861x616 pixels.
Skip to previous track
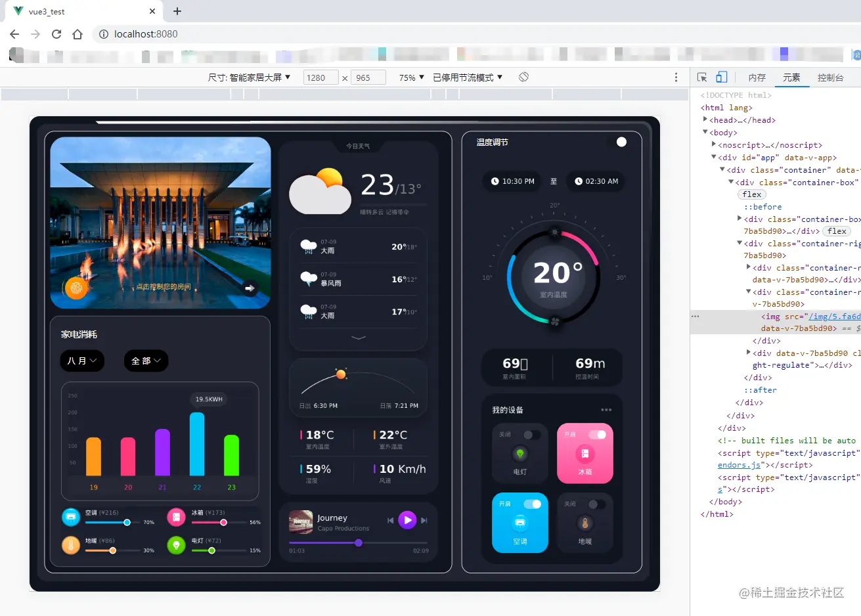390,520
